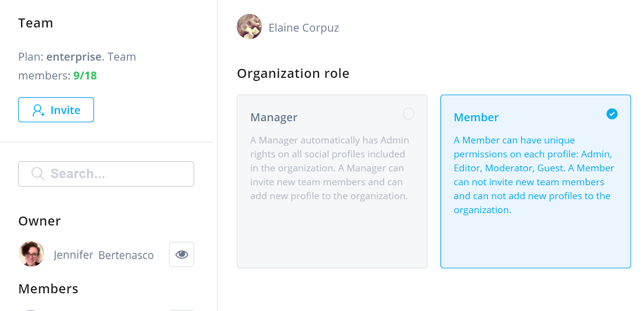Choose the Member card title
Image resolution: width=644 pixels, height=311 pixels.
pos(476,117)
